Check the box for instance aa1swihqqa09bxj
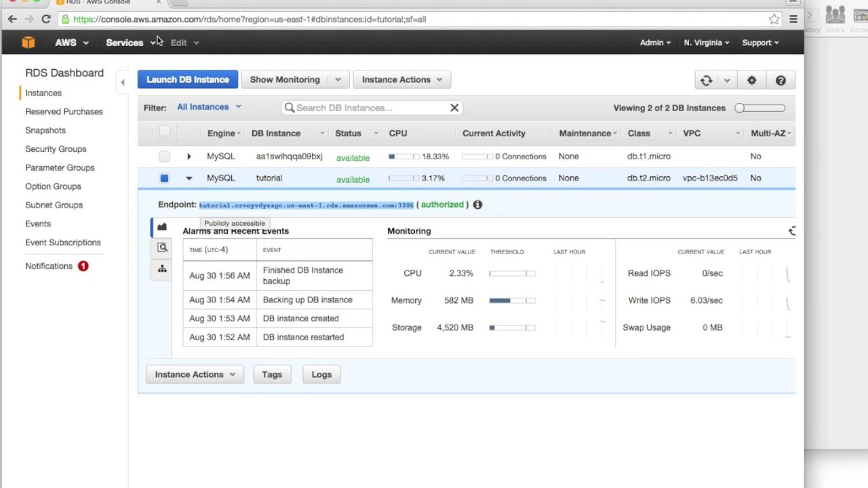The height and width of the screenshot is (488, 868). click(x=164, y=157)
